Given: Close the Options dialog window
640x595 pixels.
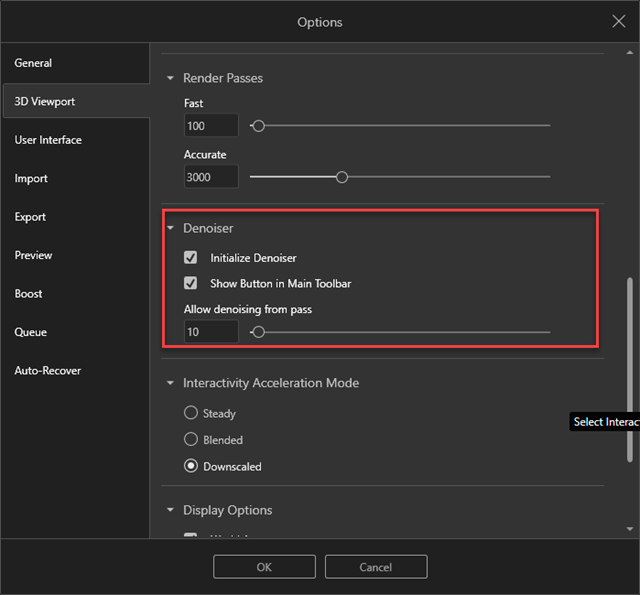Looking at the screenshot, I should point(618,21).
